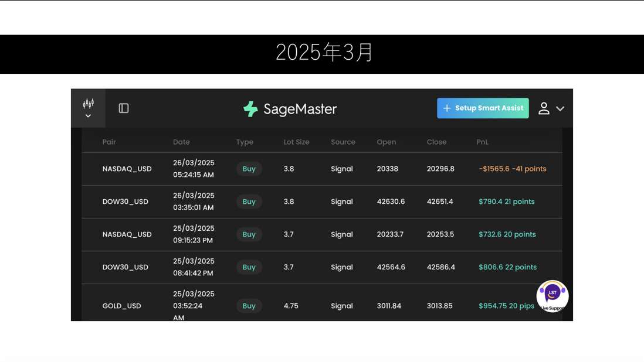Select the GOLD_USD pair name
Screen dimensions: 644x362
tap(121, 306)
